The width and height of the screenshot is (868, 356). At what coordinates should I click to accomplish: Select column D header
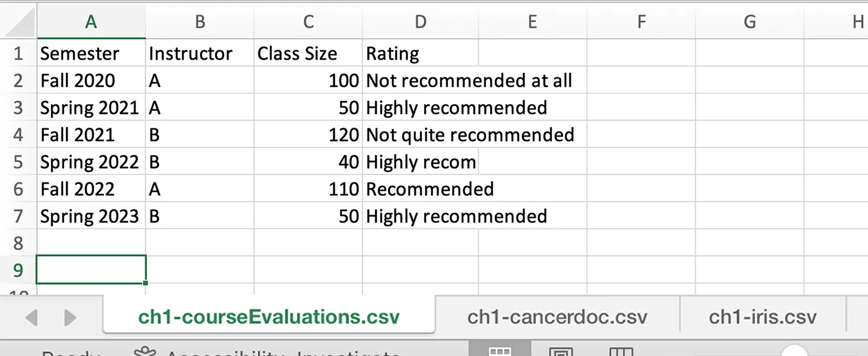pos(420,21)
